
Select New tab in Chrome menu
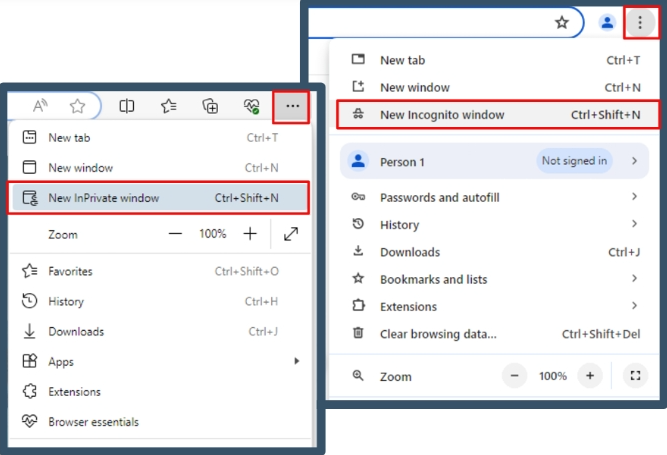pyautogui.click(x=495, y=60)
